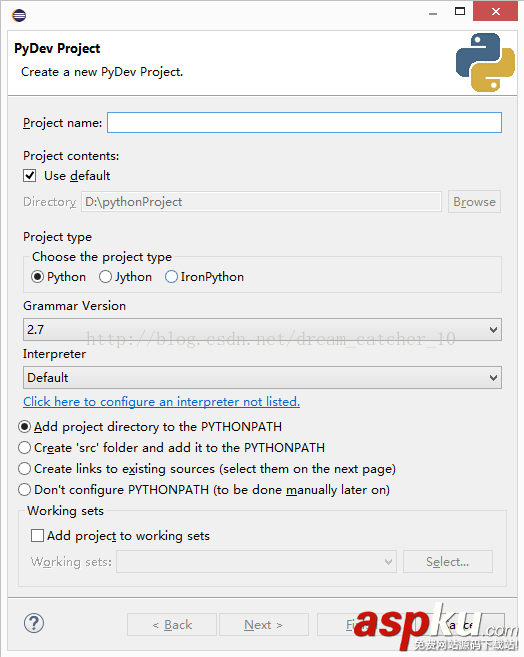Enable Add project to working sets

37,535
